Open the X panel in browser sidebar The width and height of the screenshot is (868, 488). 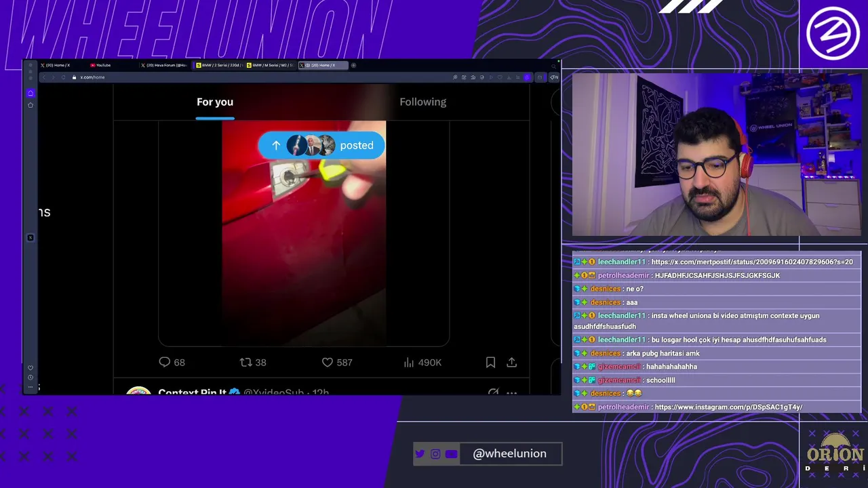tap(30, 237)
